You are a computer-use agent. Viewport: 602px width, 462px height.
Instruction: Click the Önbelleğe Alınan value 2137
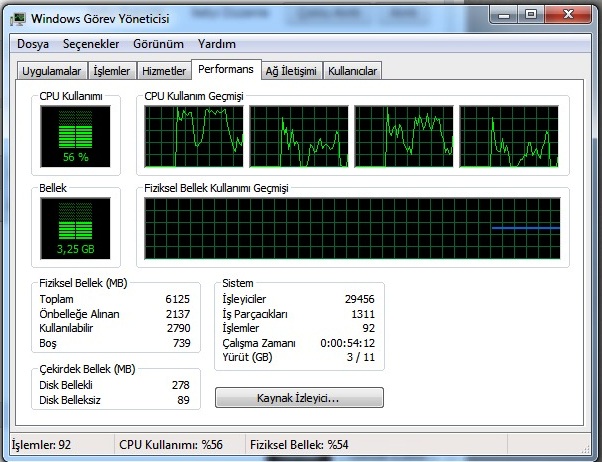pos(178,314)
